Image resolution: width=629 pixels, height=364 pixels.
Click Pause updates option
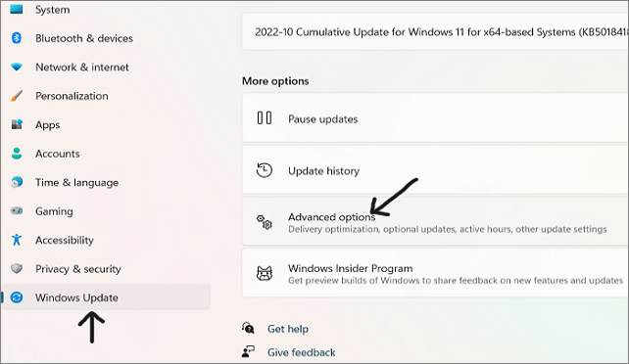tap(435, 118)
